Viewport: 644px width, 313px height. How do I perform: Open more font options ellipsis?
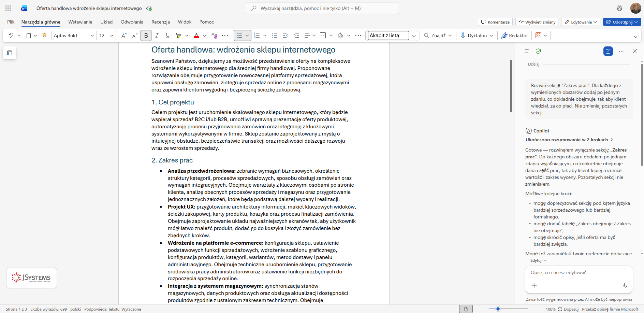pos(225,35)
